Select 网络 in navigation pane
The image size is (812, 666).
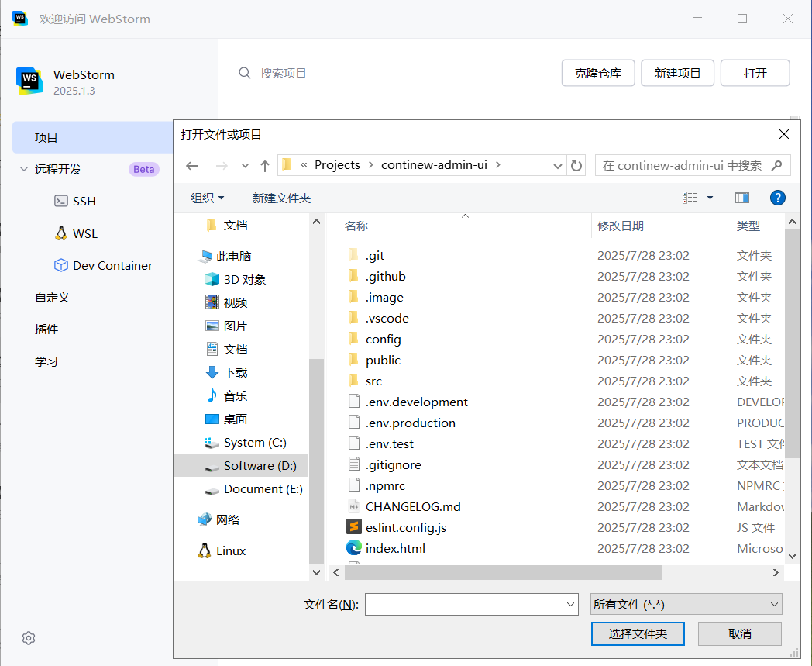pyautogui.click(x=218, y=519)
